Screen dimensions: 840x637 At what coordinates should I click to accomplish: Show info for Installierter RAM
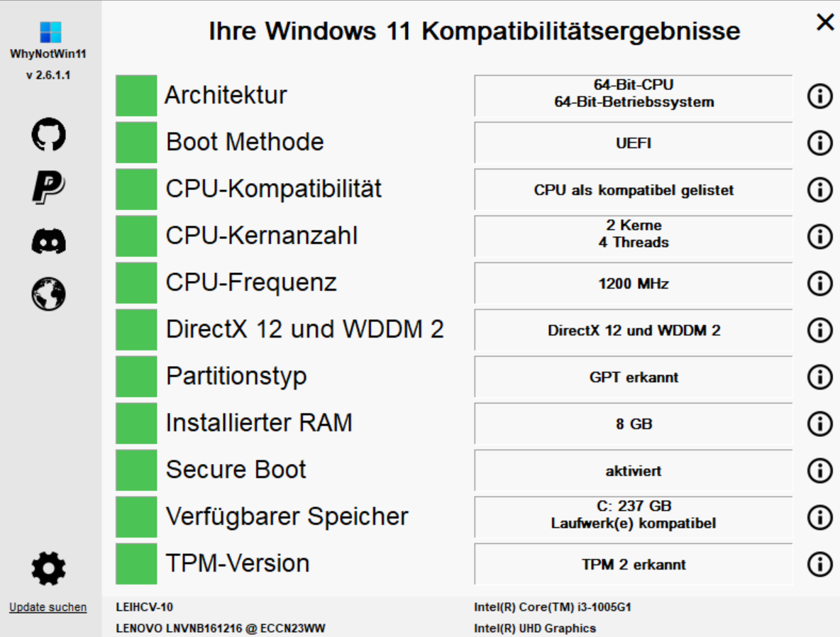[819, 423]
